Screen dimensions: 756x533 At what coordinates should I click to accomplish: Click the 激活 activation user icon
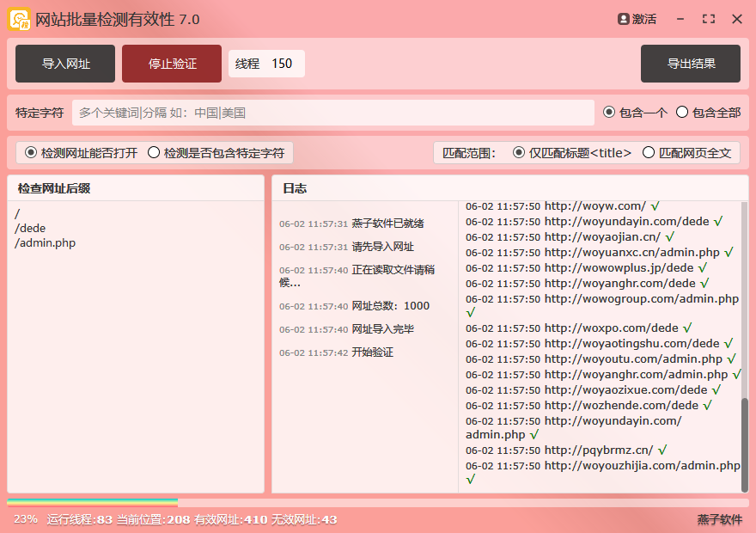pos(623,19)
